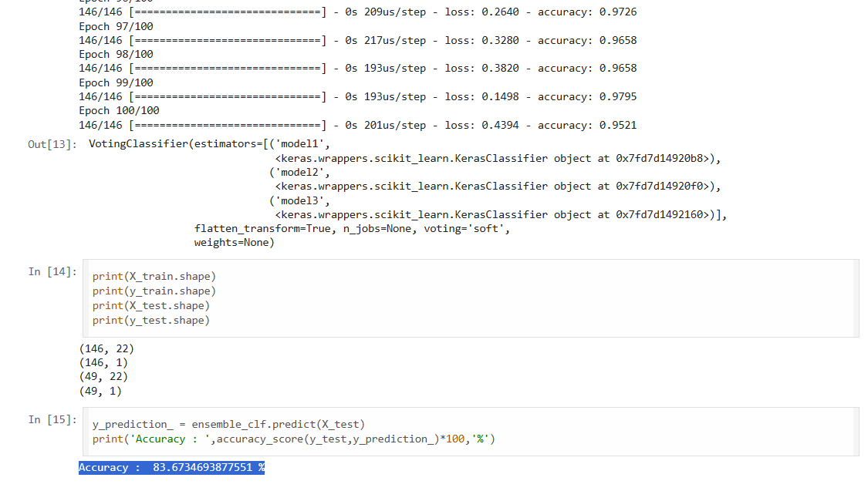Click the weights=None output line
Viewport: 868px width, 491px height.
tap(234, 243)
